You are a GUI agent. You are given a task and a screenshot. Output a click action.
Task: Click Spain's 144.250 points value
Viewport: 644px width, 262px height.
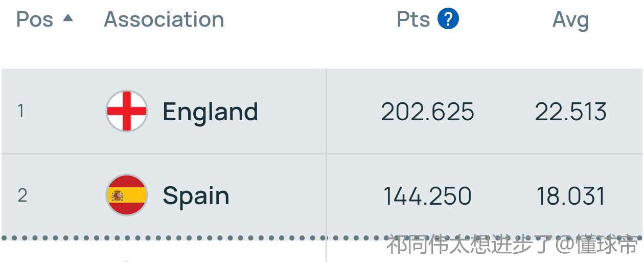tap(427, 196)
